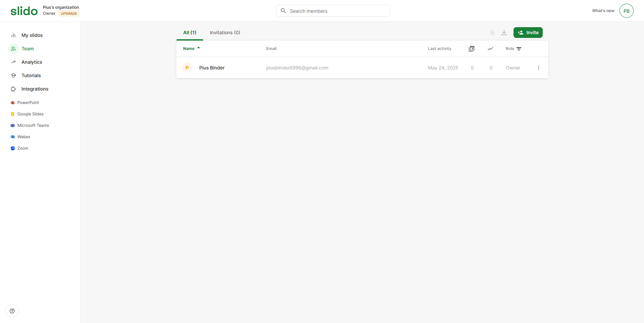This screenshot has width=644, height=323.
Task: Open What's new link
Action: pyautogui.click(x=603, y=11)
